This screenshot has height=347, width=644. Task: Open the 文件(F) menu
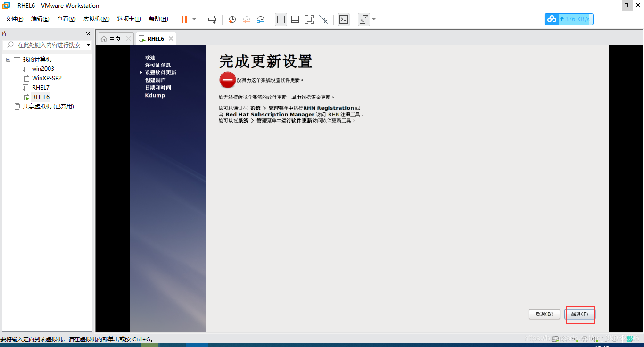click(x=15, y=19)
